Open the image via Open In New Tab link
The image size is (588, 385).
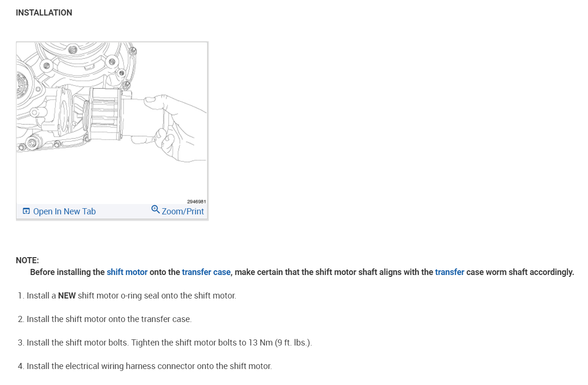(64, 212)
